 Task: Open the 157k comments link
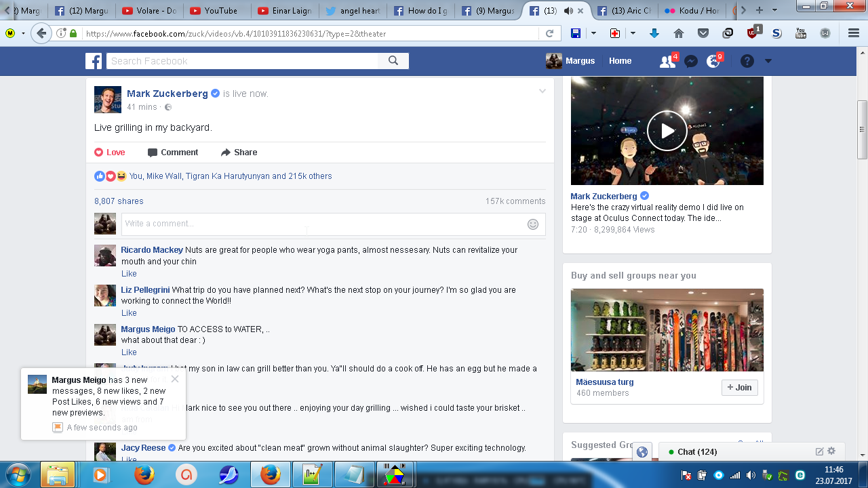coord(515,201)
